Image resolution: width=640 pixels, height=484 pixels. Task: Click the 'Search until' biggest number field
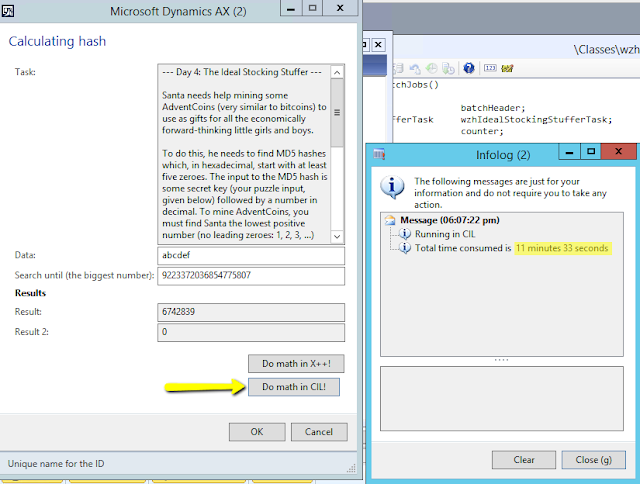[x=251, y=275]
